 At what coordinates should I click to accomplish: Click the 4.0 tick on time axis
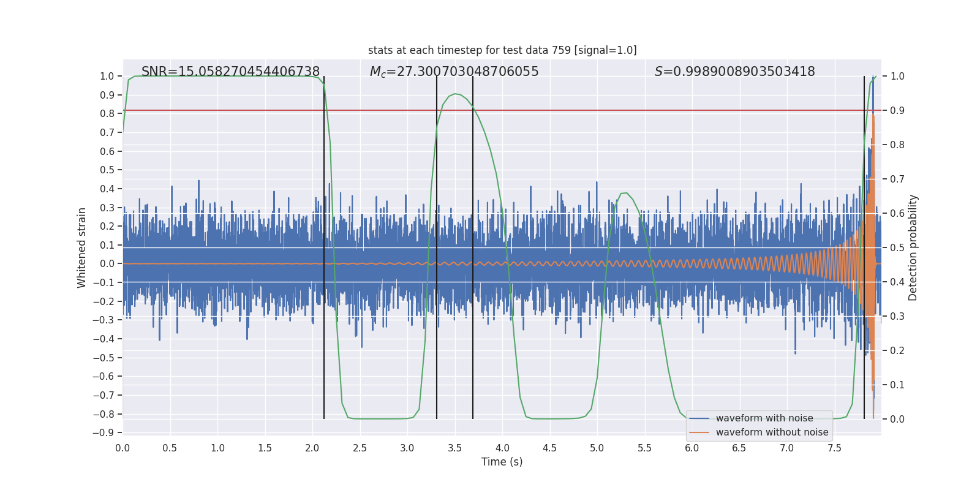point(502,448)
